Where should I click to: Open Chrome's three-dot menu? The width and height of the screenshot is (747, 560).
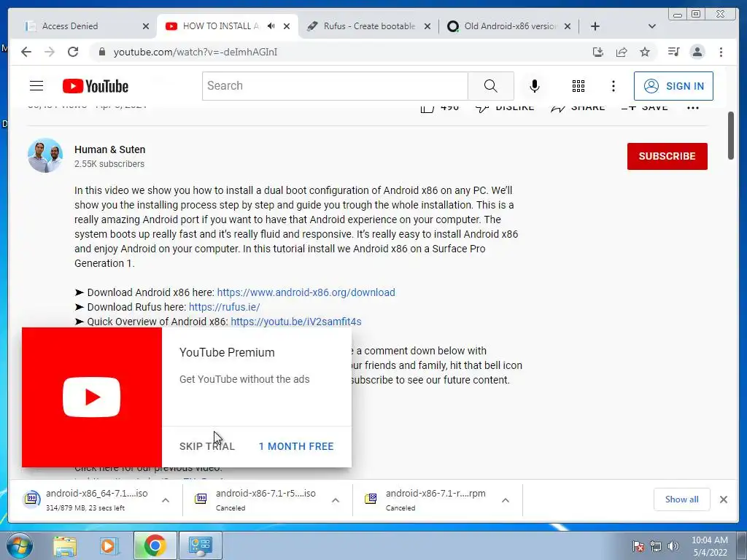(721, 52)
